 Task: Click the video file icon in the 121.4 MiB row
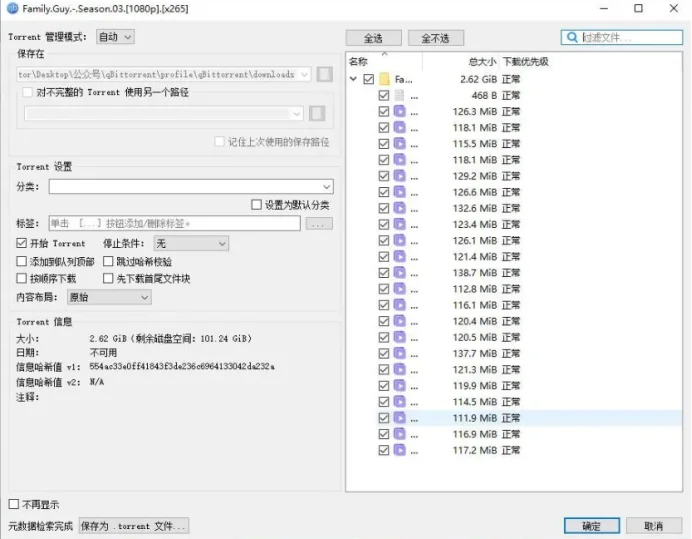coord(399,257)
